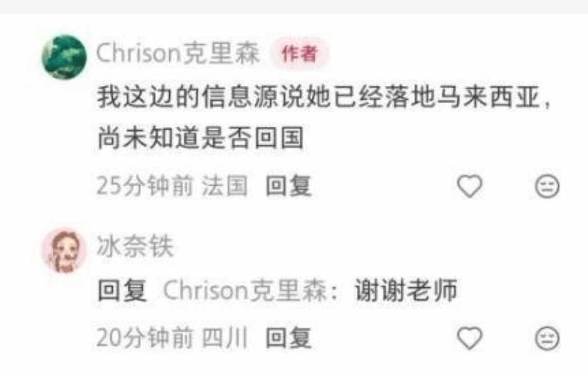Reply to Chrison克里森's comment from 法国

point(288,186)
